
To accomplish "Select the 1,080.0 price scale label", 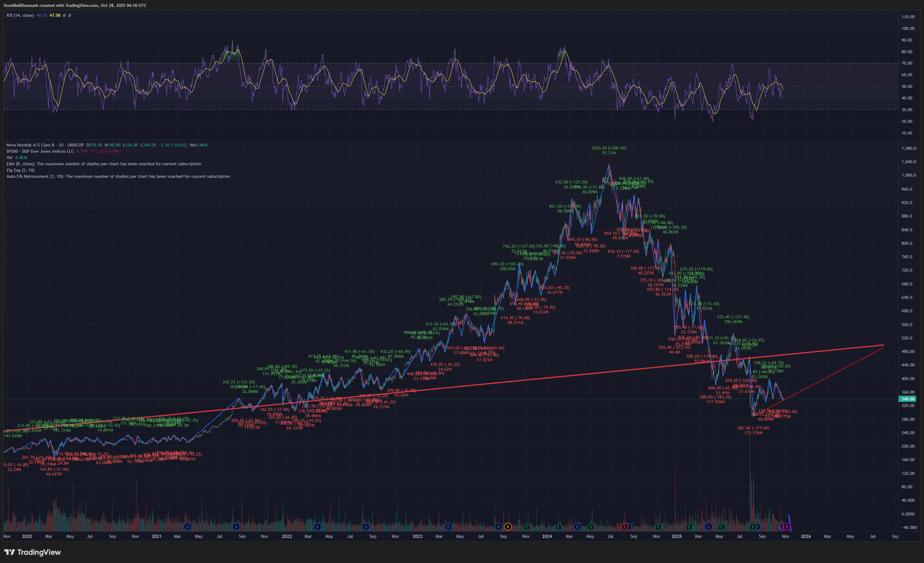I will 909,148.
